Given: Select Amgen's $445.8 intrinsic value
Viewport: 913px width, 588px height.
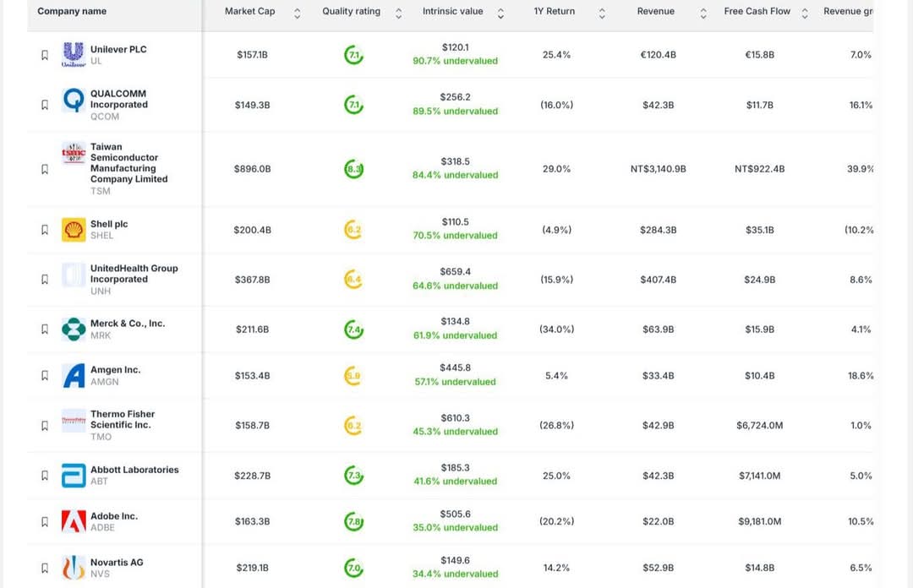Looking at the screenshot, I should click(456, 368).
